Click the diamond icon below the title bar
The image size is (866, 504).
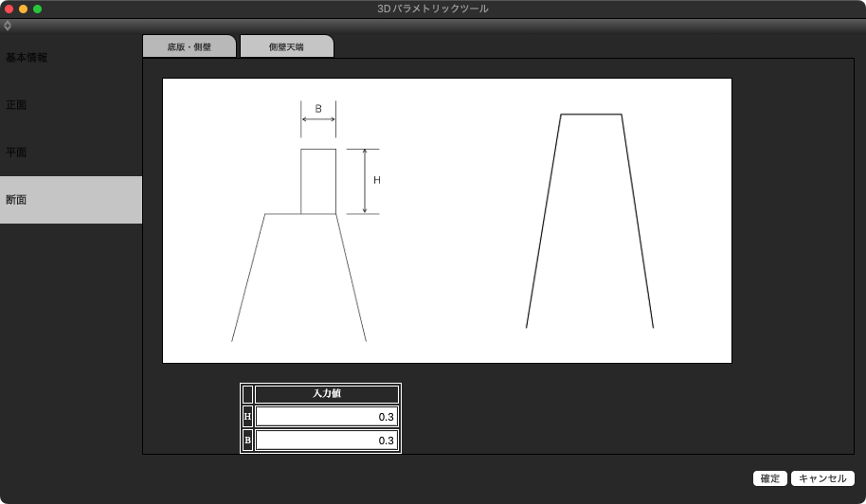pyautogui.click(x=8, y=26)
